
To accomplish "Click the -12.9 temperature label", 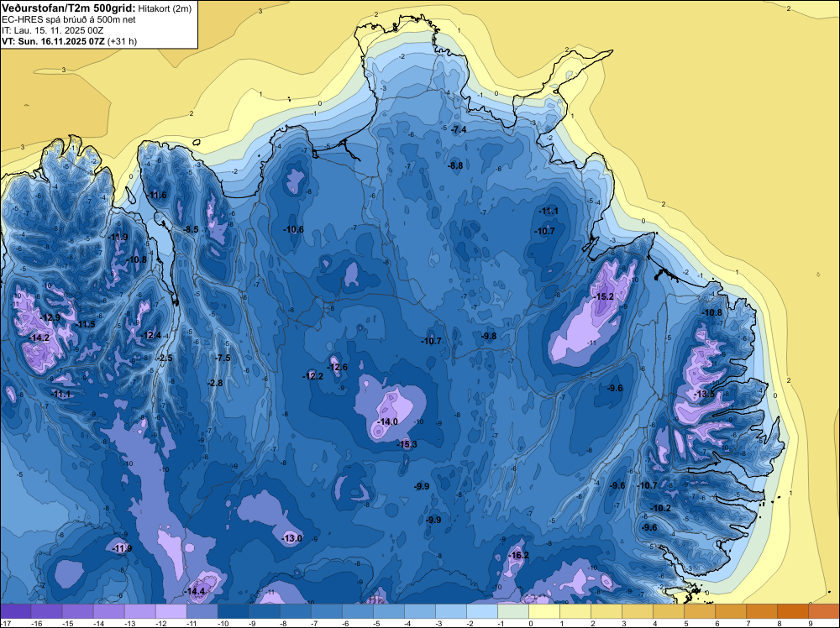I will (50, 317).
